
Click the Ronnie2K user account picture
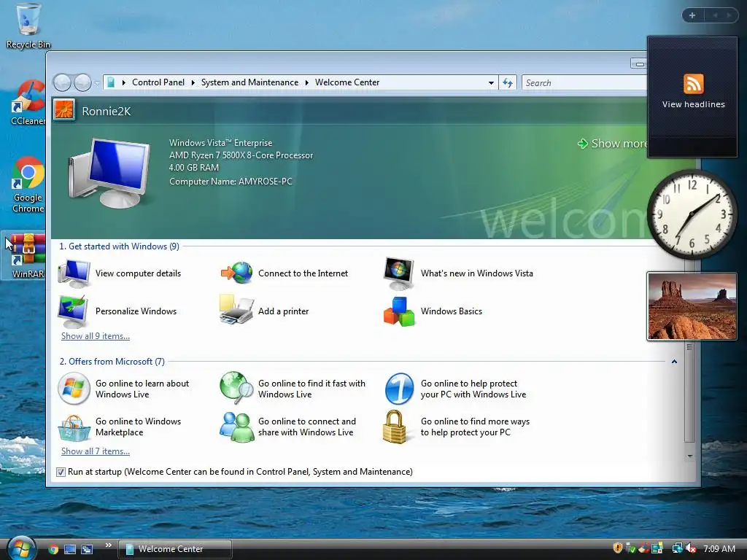[64, 110]
